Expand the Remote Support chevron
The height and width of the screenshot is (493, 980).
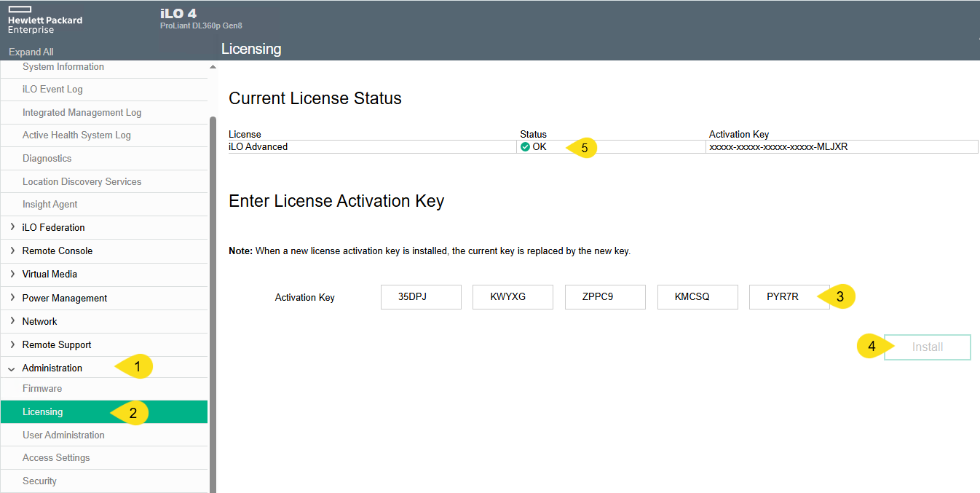12,345
